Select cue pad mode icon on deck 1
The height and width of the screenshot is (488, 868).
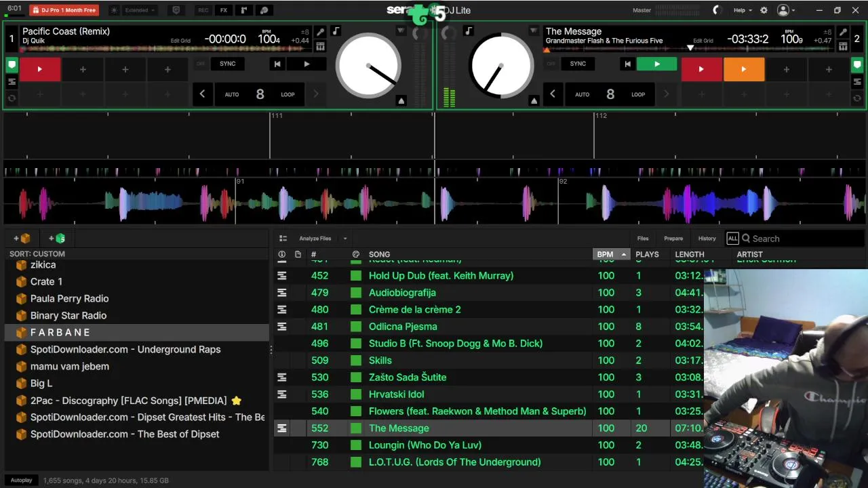coord(12,65)
